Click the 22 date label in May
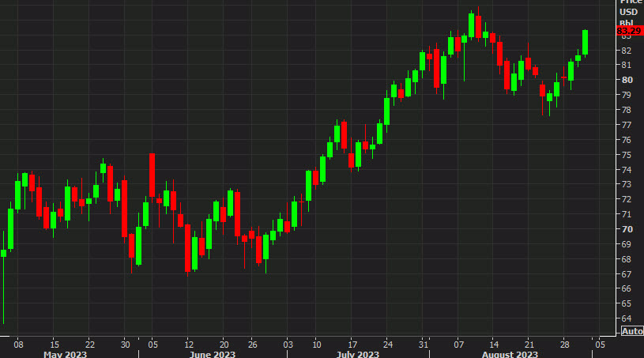 coord(90,345)
